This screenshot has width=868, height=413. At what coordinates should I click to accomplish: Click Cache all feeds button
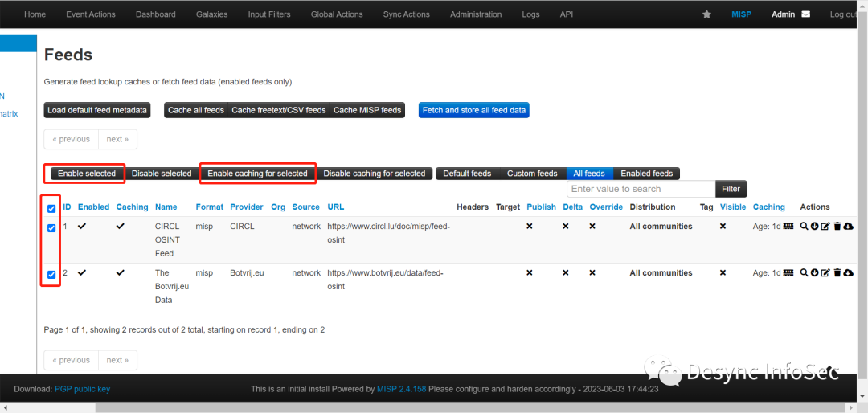tap(195, 110)
